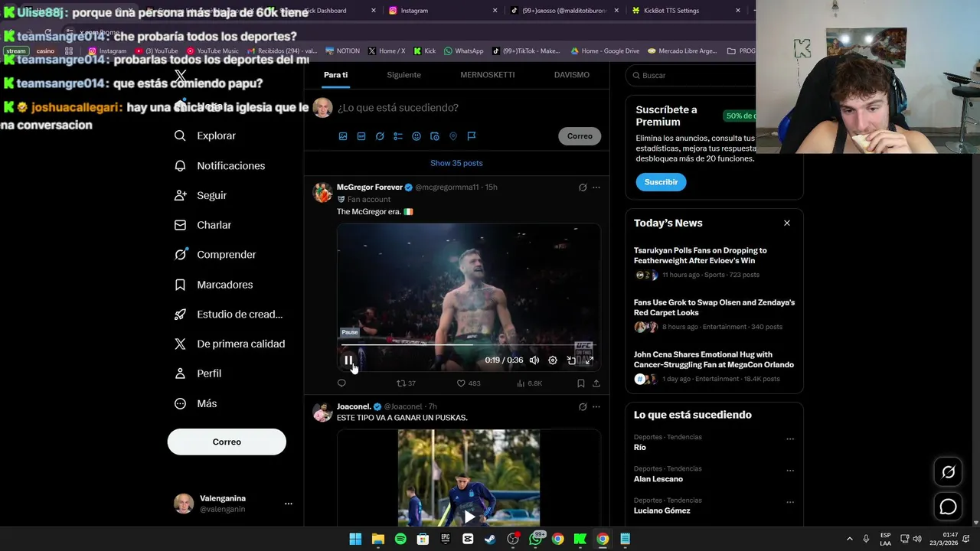Viewport: 980px width, 551px height.
Task: Open more options on McGregor Forever post
Action: click(x=596, y=187)
